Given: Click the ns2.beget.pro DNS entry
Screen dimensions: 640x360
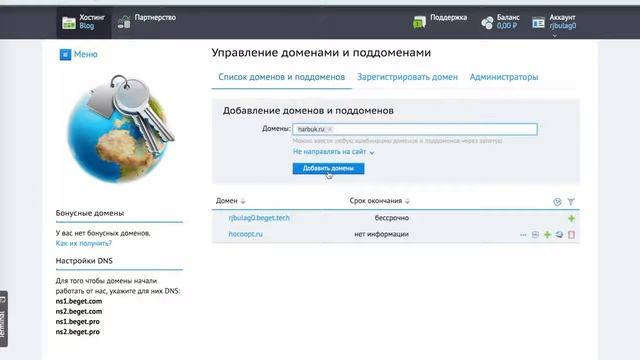Looking at the screenshot, I should 78,332.
